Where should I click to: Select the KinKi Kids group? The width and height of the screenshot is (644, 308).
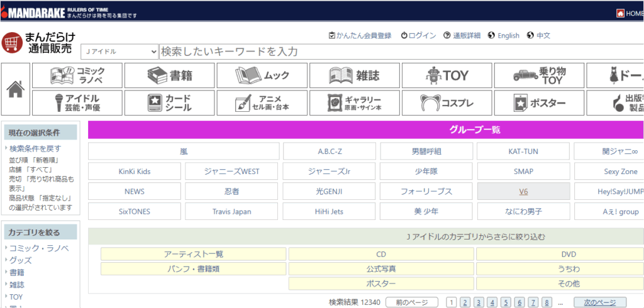[135, 171]
